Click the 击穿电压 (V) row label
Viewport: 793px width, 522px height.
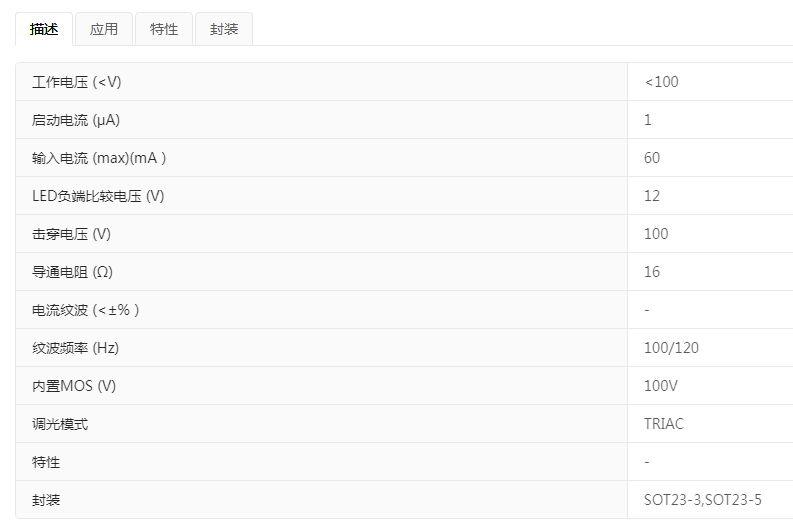pos(71,234)
